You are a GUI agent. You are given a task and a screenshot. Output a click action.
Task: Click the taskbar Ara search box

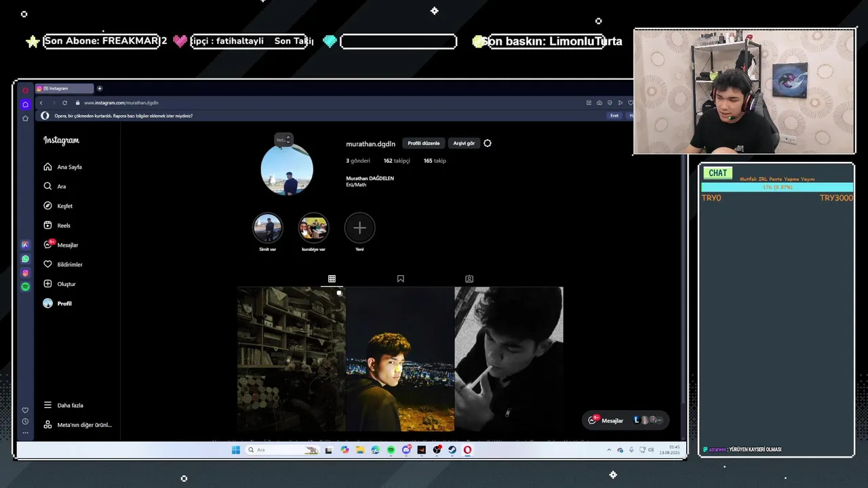tap(282, 450)
